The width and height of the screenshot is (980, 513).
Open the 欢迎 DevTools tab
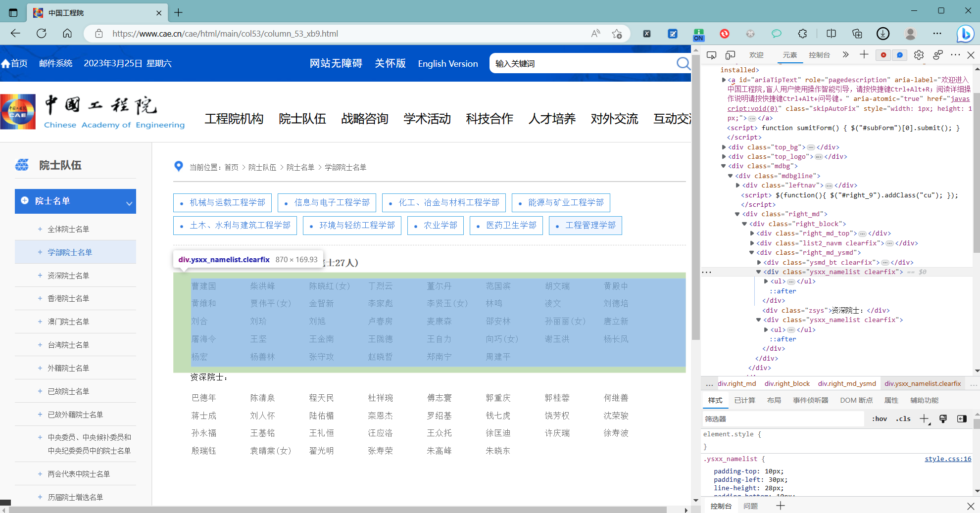[x=756, y=55]
